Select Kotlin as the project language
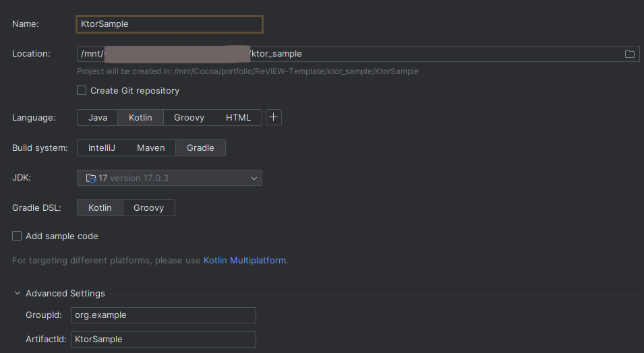Viewport: 644px width, 353px height. coord(140,118)
